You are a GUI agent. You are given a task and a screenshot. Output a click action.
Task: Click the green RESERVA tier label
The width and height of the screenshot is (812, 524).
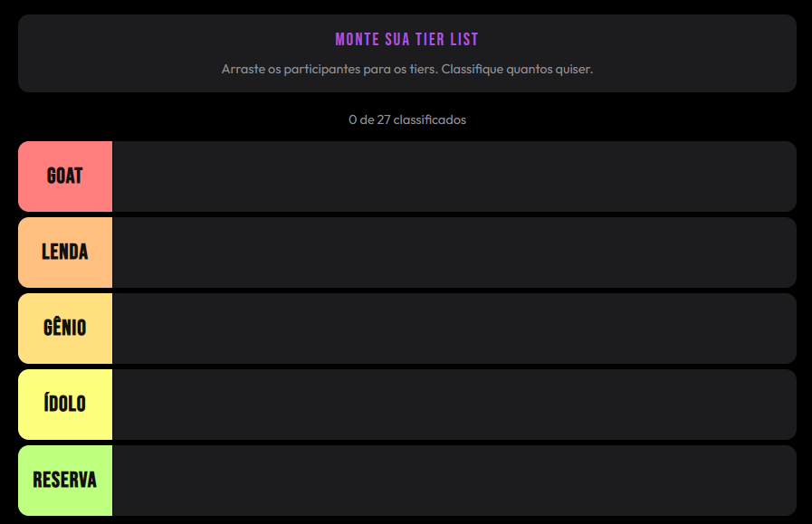[x=65, y=481]
